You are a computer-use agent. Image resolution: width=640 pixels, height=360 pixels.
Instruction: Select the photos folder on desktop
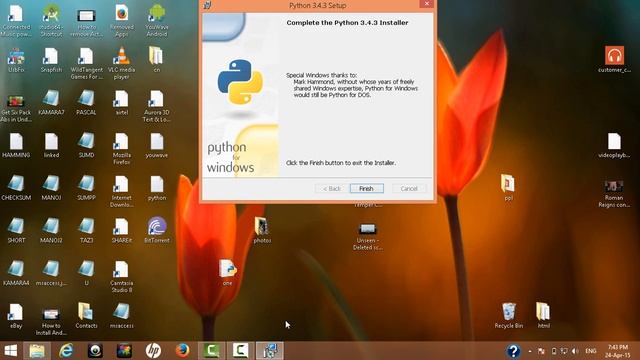tap(262, 230)
